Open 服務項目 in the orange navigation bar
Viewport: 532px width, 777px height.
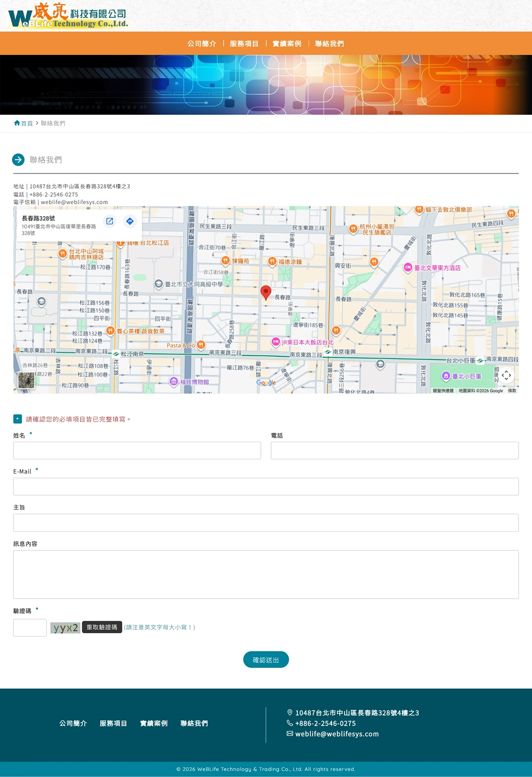pos(244,44)
